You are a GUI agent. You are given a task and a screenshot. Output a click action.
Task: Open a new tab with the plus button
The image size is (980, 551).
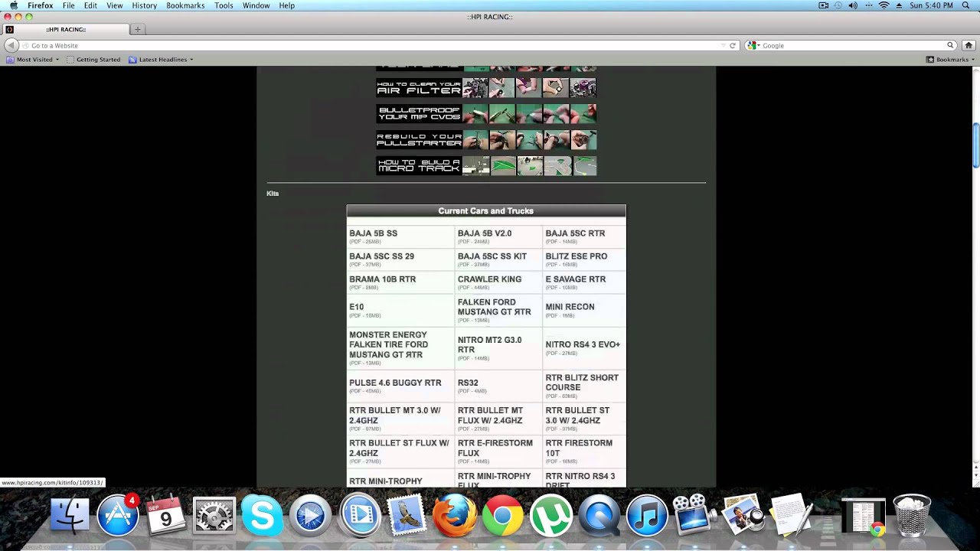point(138,30)
